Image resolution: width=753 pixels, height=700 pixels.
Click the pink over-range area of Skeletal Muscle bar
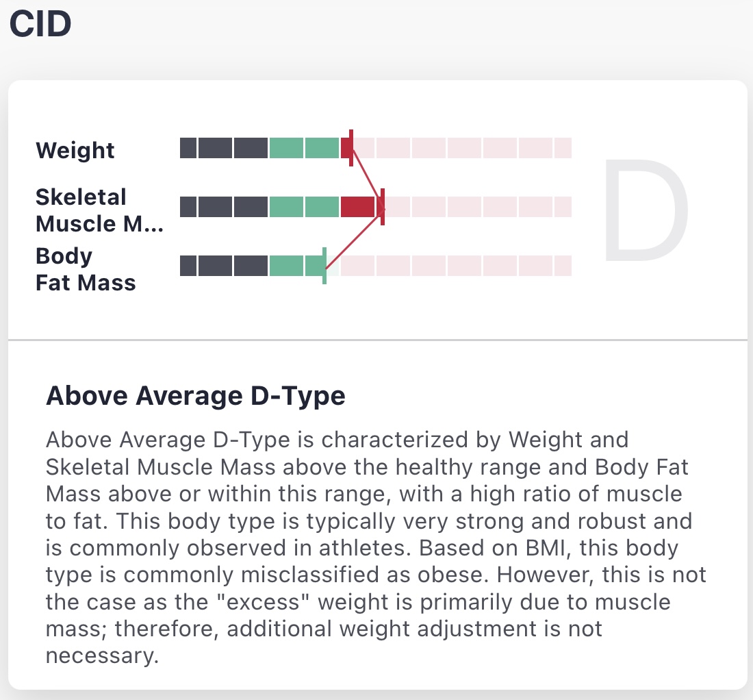coord(478,207)
